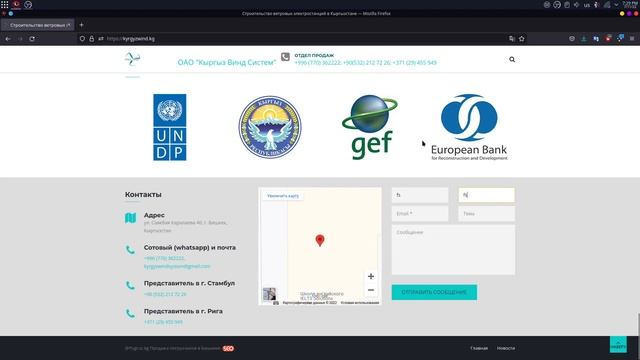Screen dimensions: 640x360
Task: Click the WhatsApp phone number link
Action: click(x=164, y=258)
